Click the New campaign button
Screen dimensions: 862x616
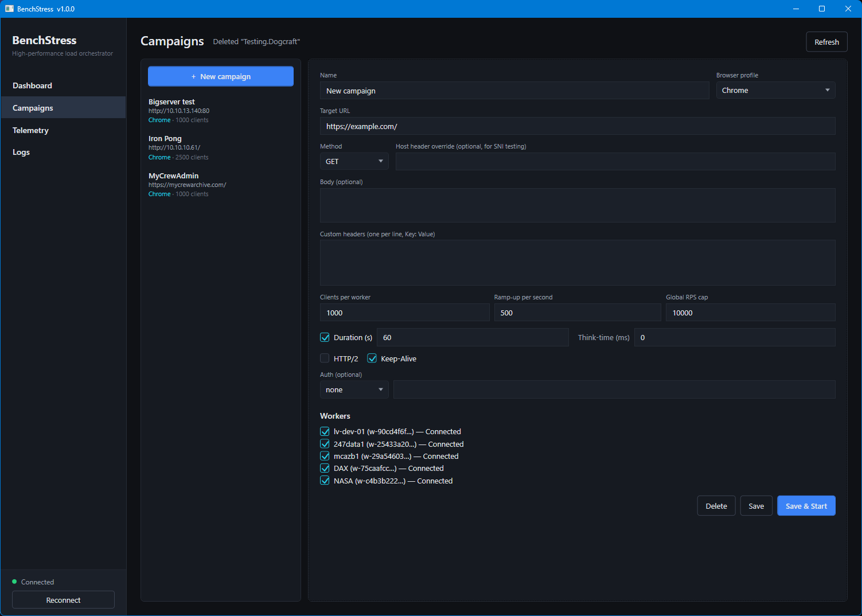[221, 76]
